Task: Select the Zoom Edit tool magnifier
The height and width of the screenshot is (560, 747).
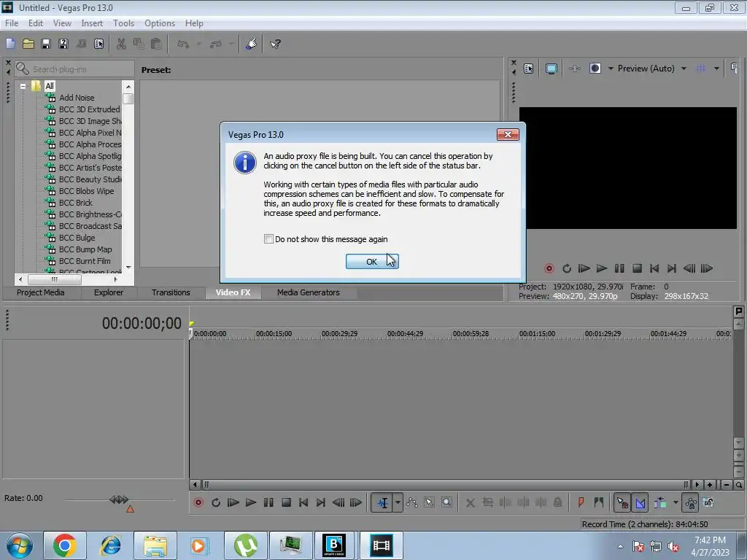Action: (x=447, y=502)
